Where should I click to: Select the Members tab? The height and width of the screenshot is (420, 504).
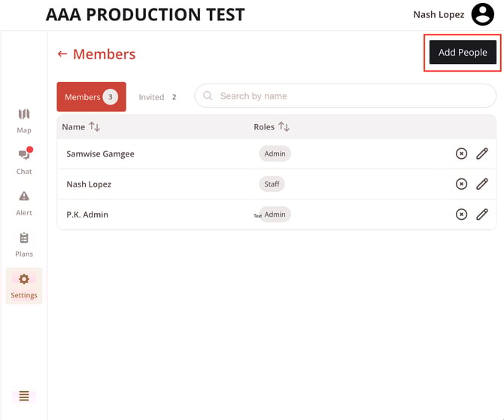[91, 97]
